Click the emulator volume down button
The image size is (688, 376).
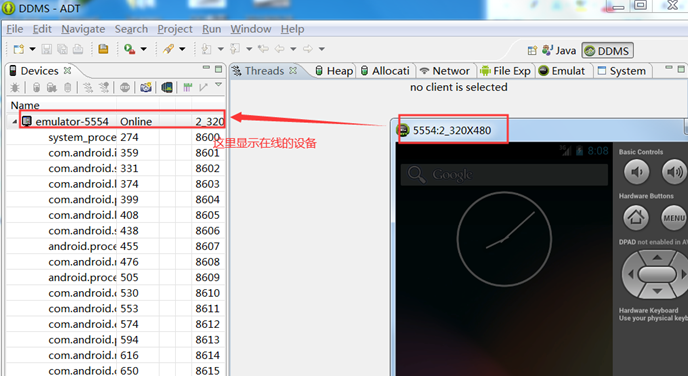636,172
